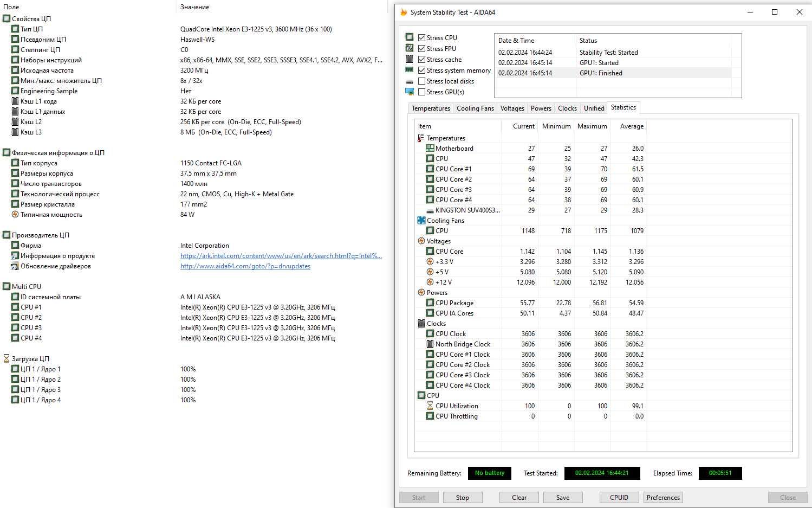
Task: Click the Save button
Action: (563, 498)
